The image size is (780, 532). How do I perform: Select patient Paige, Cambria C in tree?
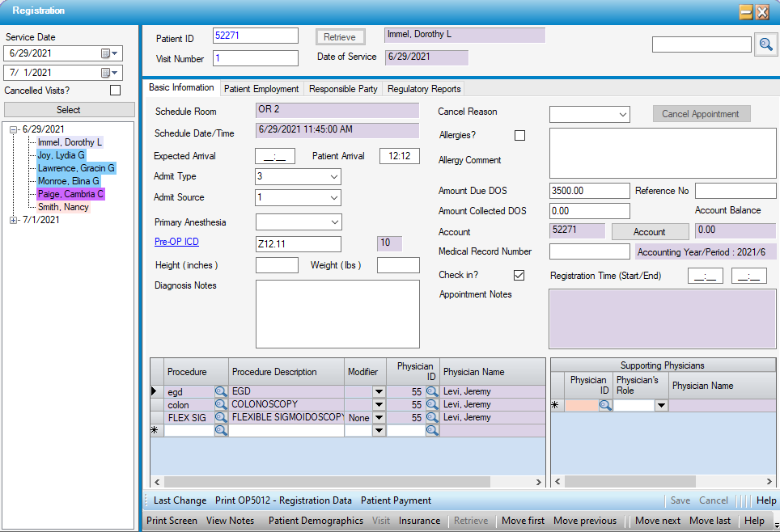coord(70,194)
